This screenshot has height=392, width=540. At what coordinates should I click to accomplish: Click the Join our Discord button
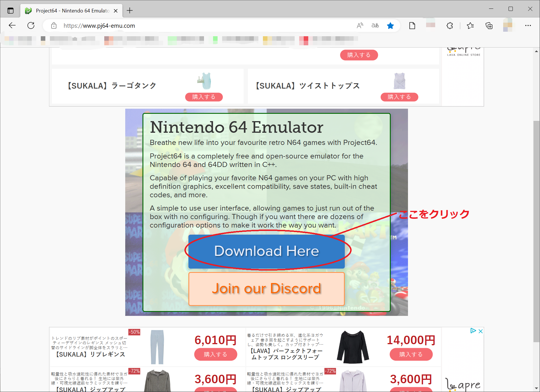pyautogui.click(x=266, y=289)
